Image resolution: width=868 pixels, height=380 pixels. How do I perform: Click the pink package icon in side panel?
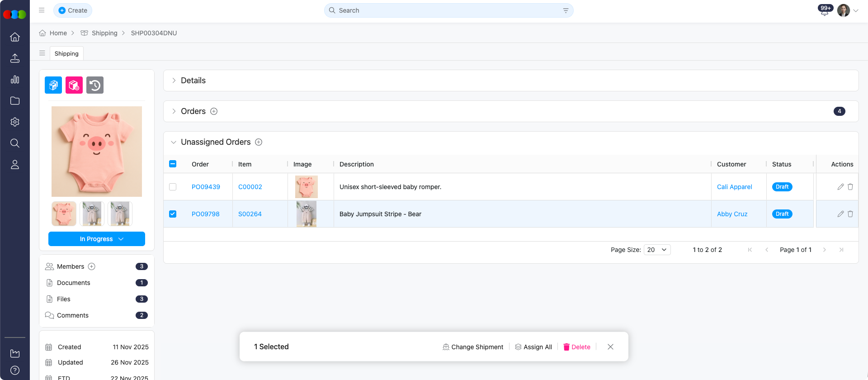point(74,85)
